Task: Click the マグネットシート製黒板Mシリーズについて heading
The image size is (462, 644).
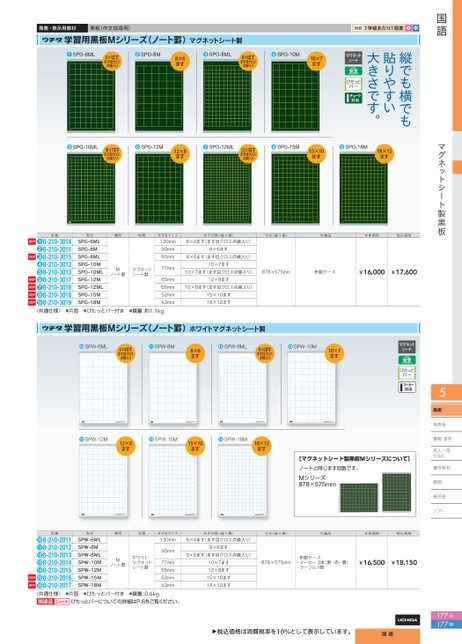Action: coord(355,458)
